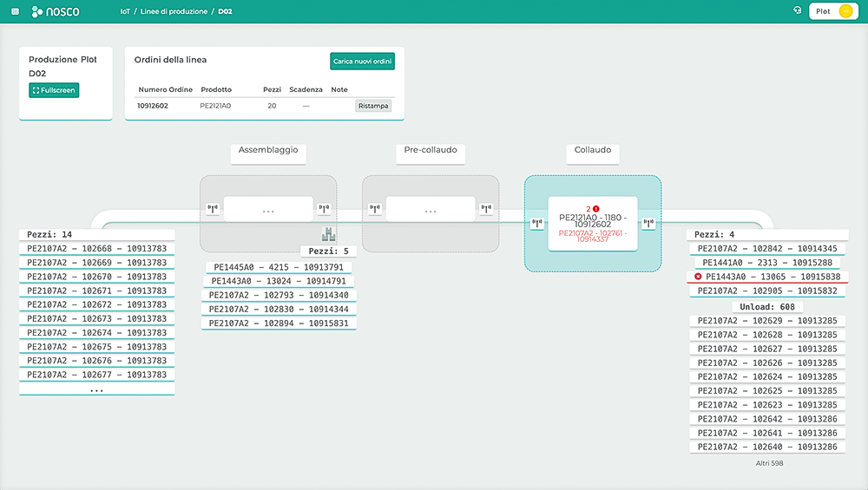Click Ristampa for order 10912602
This screenshot has width=868, height=490.
pos(373,106)
